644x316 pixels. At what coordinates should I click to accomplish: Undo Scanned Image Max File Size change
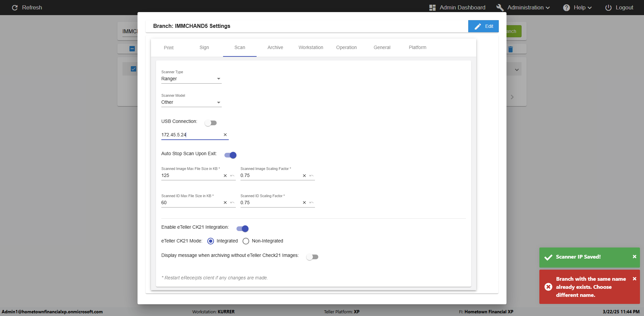pos(232,175)
